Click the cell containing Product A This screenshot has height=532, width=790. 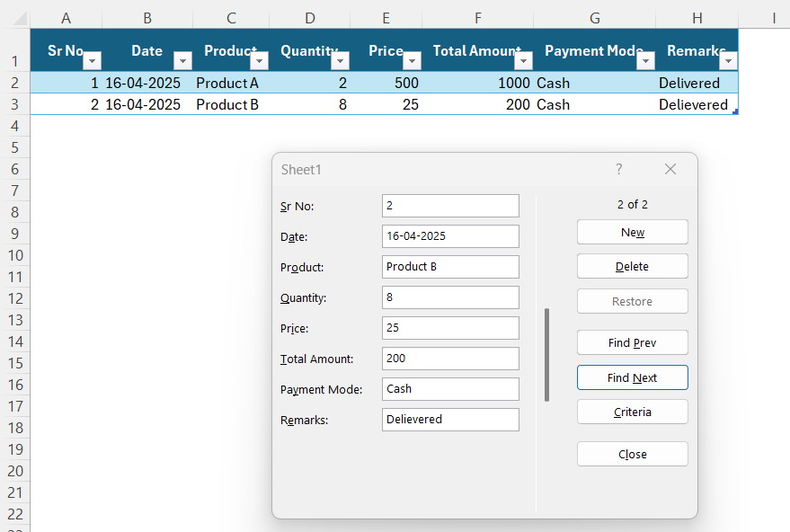click(231, 83)
